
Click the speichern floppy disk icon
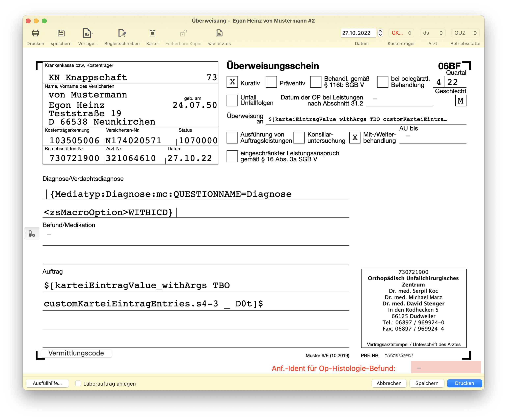[61, 33]
